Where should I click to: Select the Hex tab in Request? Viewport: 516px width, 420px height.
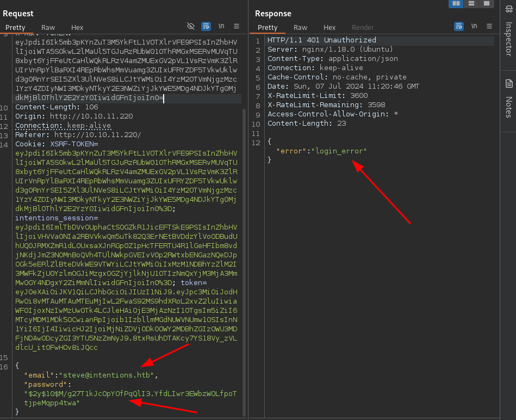click(77, 27)
